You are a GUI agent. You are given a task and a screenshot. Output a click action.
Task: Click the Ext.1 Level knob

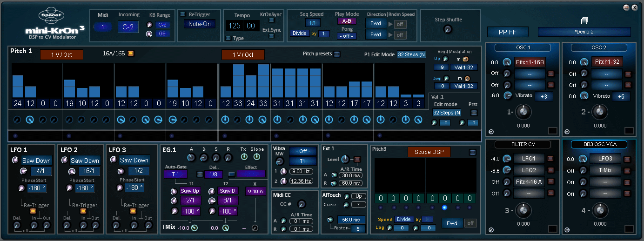345,159
